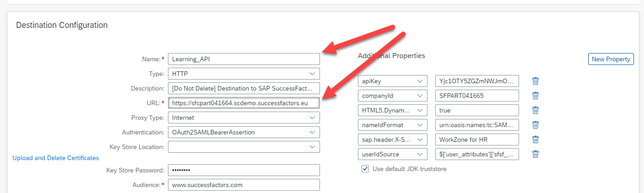Click the userIdSource value field
Viewport: 644px width, 193px height.
[477, 154]
